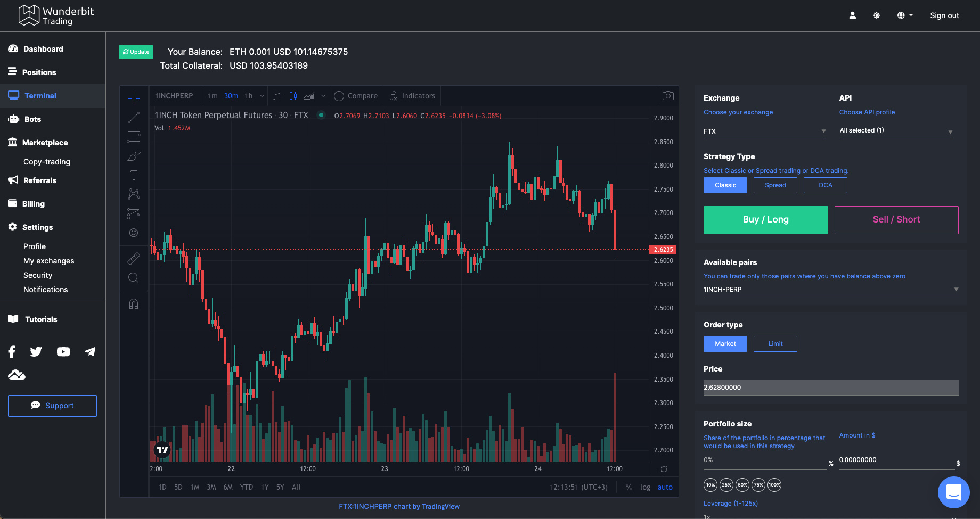Switch to candlestick chart style

[293, 96]
